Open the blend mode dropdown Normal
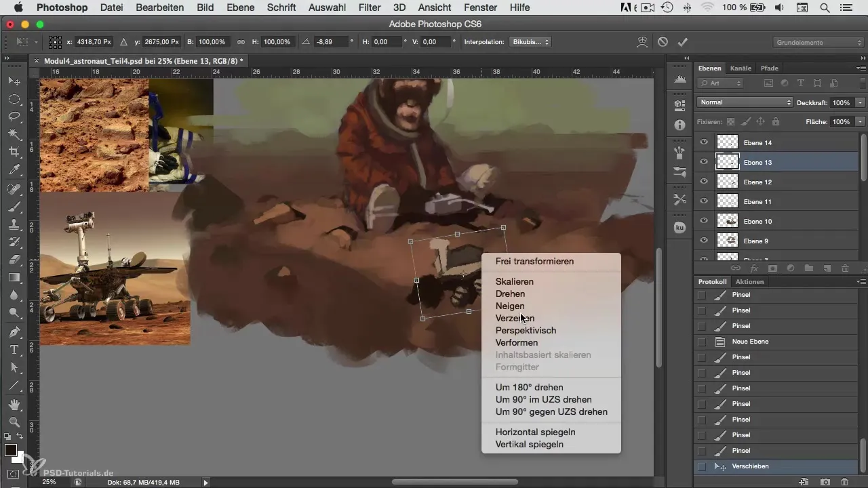Viewport: 868px width, 488px height. point(745,102)
